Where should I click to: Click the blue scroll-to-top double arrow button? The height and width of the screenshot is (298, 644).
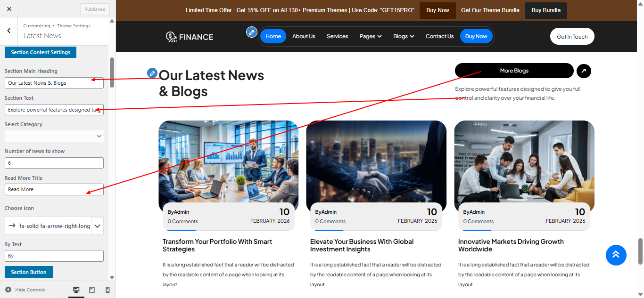click(x=616, y=255)
